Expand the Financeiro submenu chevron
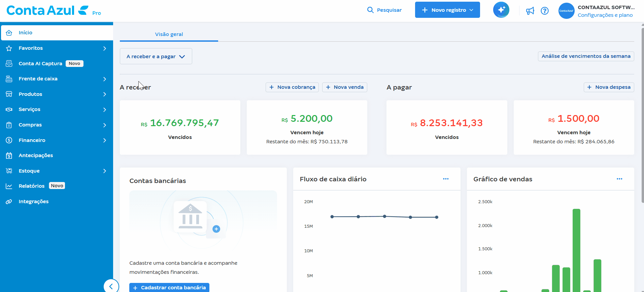The image size is (644, 292). coord(105,140)
